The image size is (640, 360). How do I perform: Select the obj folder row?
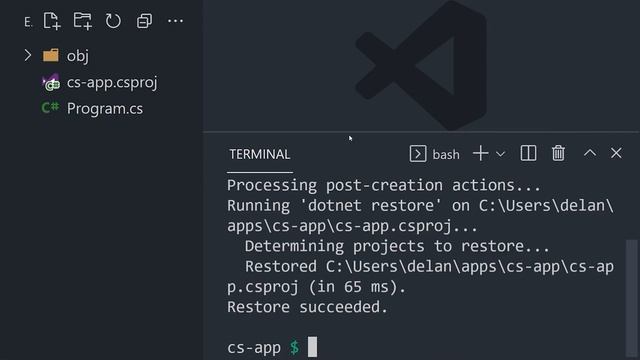point(101,55)
